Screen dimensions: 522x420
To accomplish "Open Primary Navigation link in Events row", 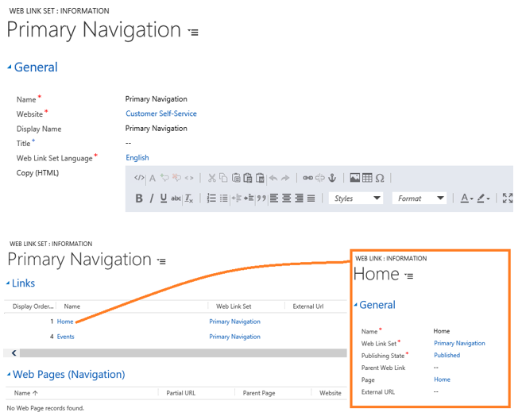I will (x=234, y=337).
